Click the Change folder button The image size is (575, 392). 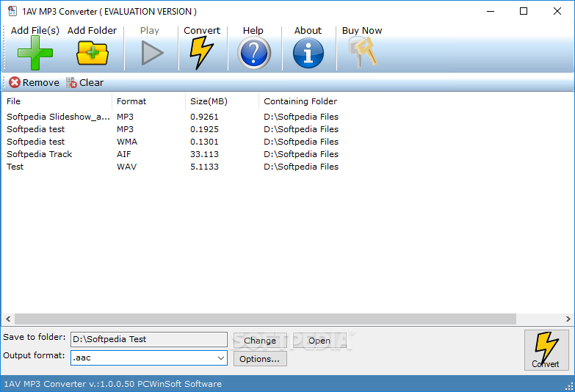[x=260, y=341]
